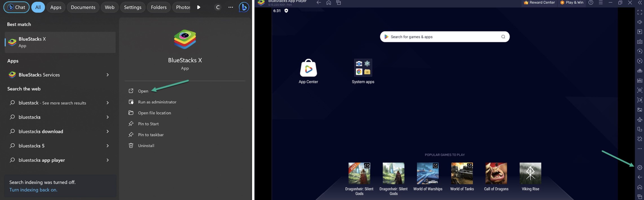Screen dimensions: 644x200
Task: Expand the 'bluestacks download' suggestion chevron
Action: coord(107,131)
